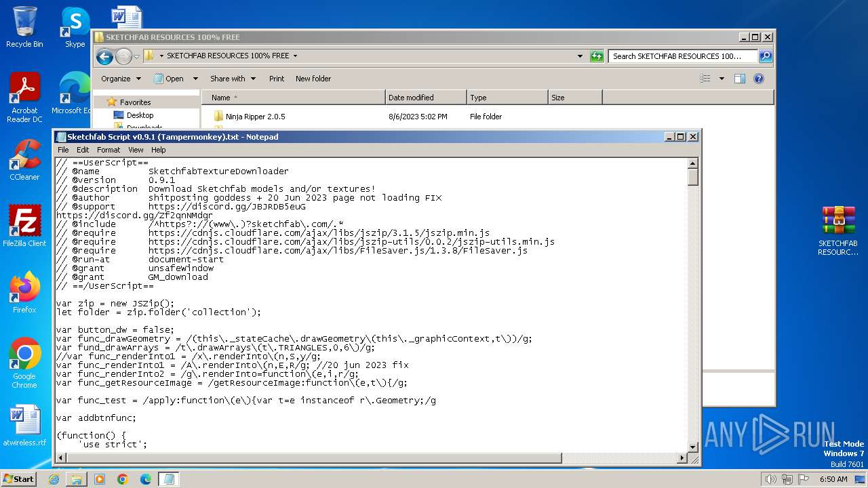
Task: Open Action Center flag in system tray
Action: (x=804, y=479)
